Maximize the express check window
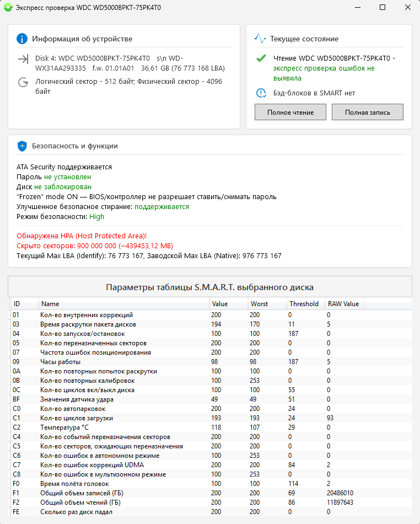Screen dimensions: 420x524 383,8
